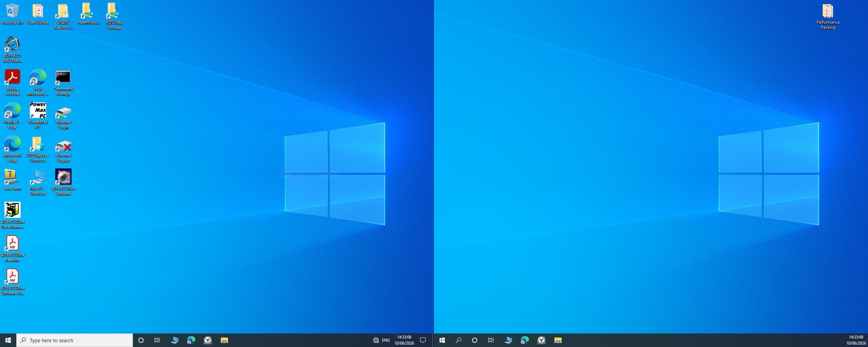Select the PowerMax PC desktop icon

pos(38,116)
